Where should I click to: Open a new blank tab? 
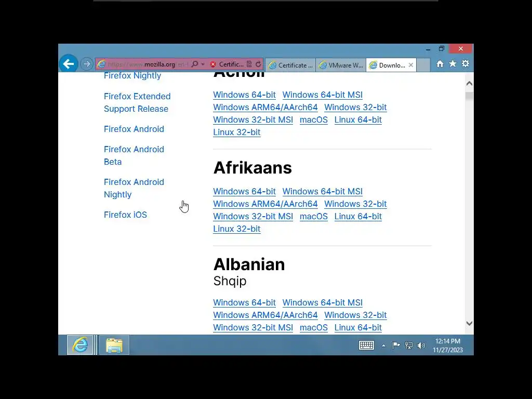tap(423, 65)
